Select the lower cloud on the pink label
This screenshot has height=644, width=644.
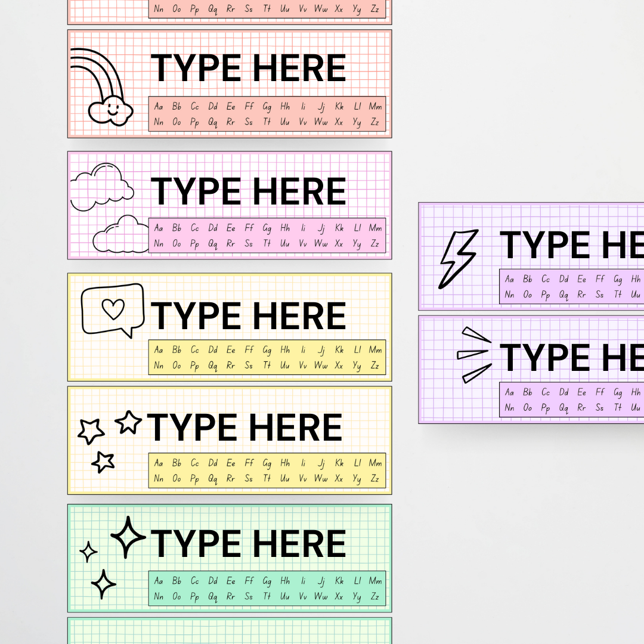click(121, 236)
